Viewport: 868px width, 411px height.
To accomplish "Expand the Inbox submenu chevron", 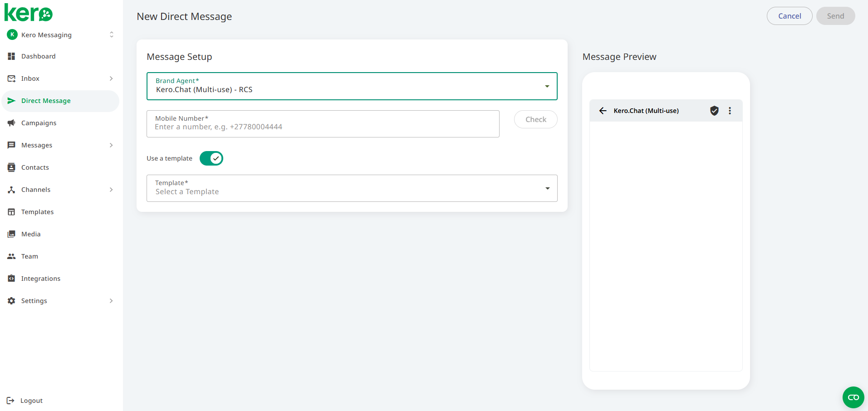I will [x=111, y=78].
